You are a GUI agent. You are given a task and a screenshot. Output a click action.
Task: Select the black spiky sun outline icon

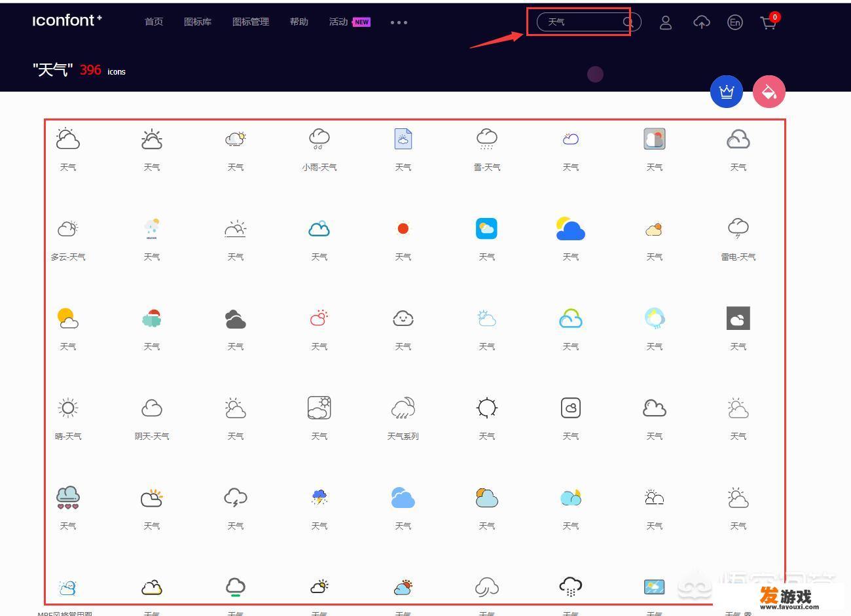pos(487,408)
